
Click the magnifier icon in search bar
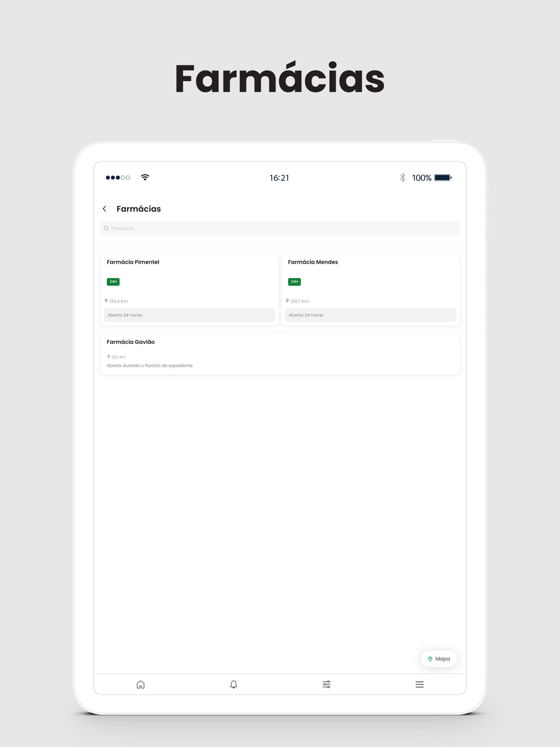(106, 228)
